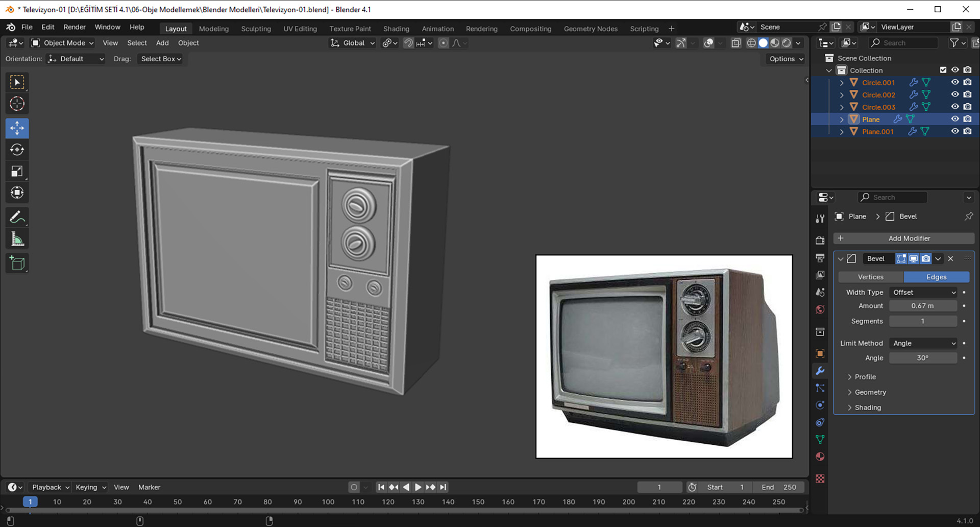Disable rendering for Plane.001
Image resolution: width=980 pixels, height=527 pixels.
pos(967,131)
